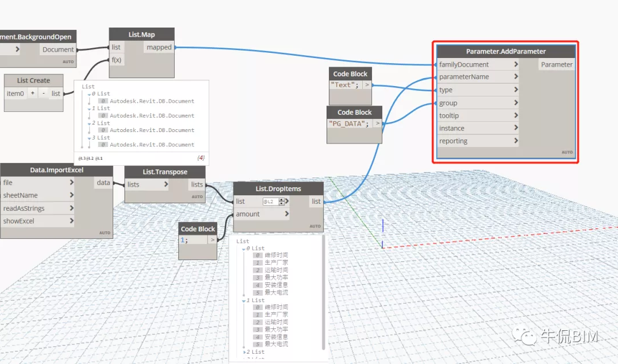Click the familyDocument port arrow on Parameter.AddParameter

tap(516, 64)
